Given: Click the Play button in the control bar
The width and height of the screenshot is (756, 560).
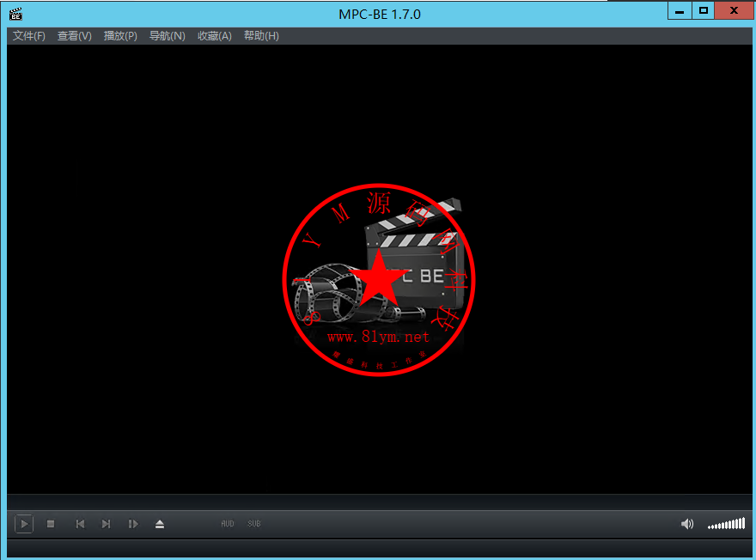Looking at the screenshot, I should tap(24, 524).
